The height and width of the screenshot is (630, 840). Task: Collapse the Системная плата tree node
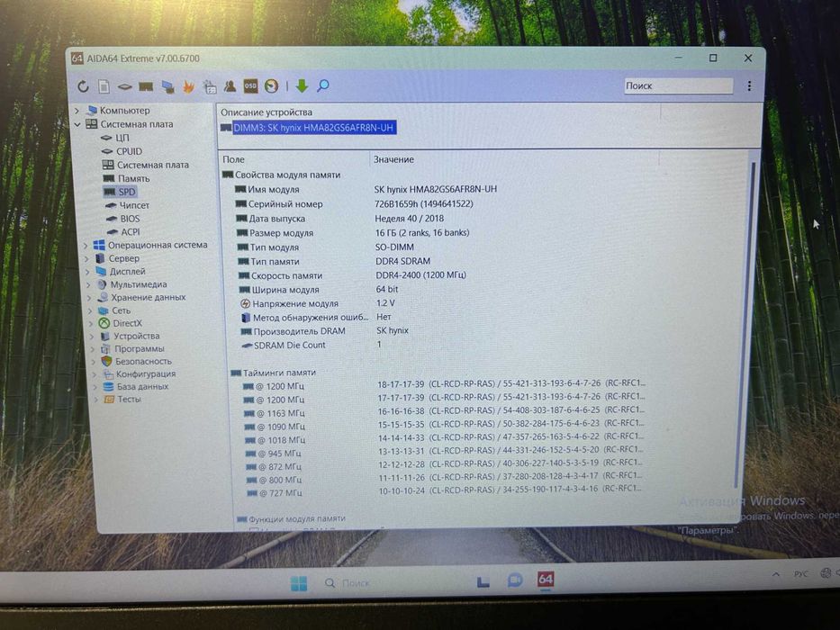pos(77,124)
